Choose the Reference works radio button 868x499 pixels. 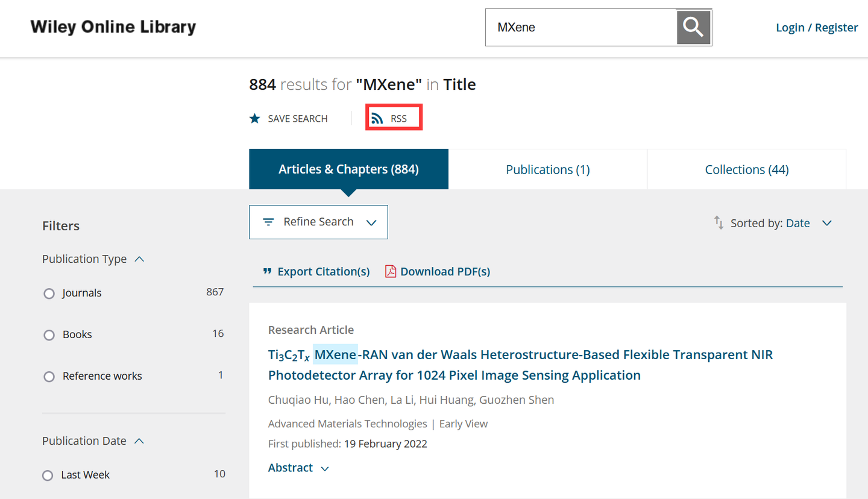coord(49,377)
